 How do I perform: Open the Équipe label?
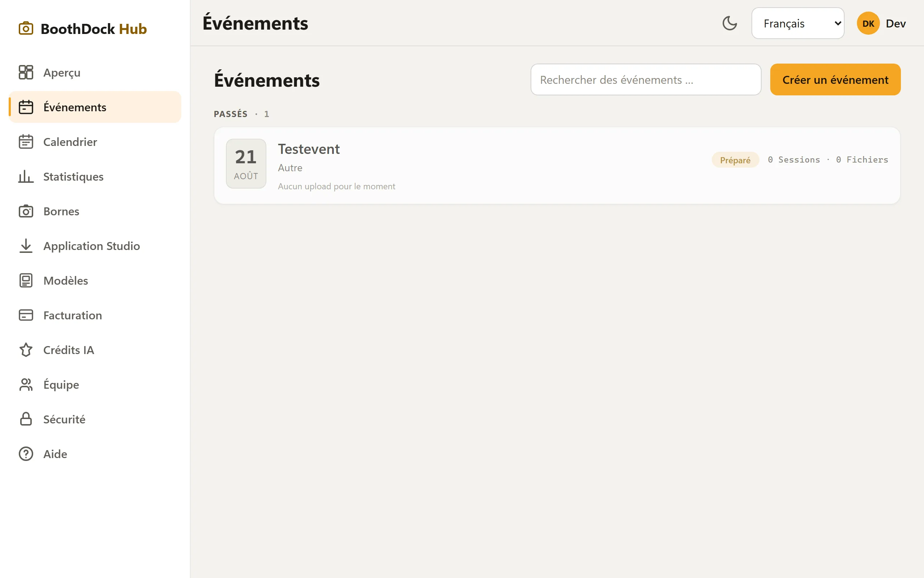[61, 385]
